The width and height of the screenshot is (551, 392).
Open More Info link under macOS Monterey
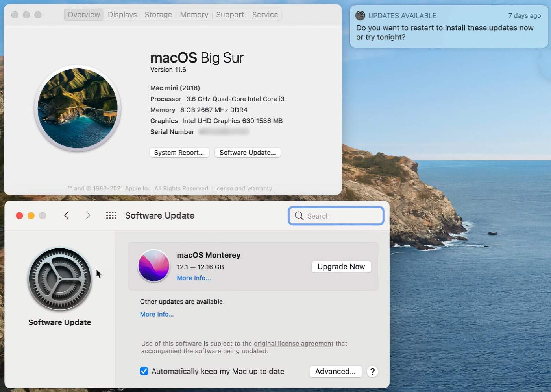[x=194, y=278]
